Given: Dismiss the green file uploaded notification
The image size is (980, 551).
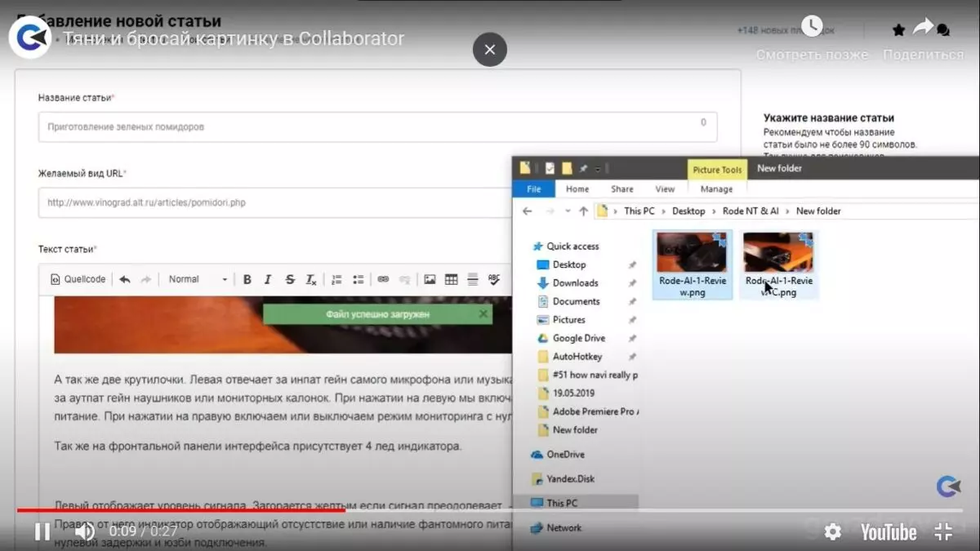Looking at the screenshot, I should 483,313.
